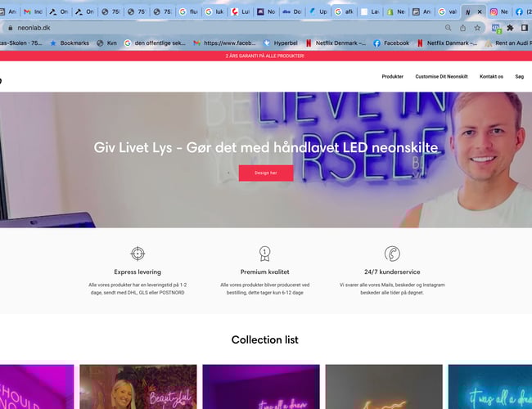Switch to the Gmail 'Inc' tab
The image size is (532, 409).
click(34, 12)
